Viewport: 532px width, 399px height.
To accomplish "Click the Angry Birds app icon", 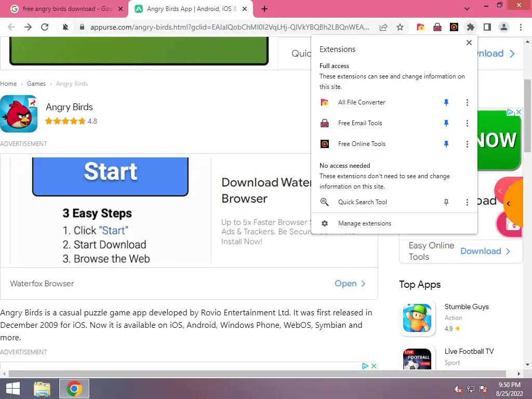I will point(19,114).
